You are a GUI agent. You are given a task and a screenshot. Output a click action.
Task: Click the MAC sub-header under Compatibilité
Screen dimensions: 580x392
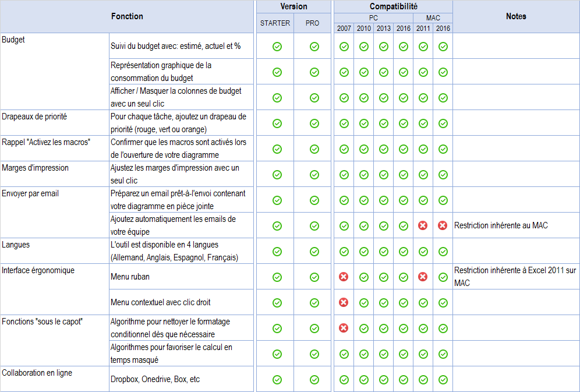pos(433,18)
